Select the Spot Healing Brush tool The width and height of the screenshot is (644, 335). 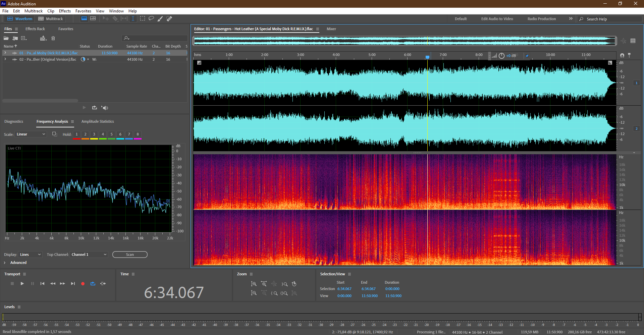point(169,19)
